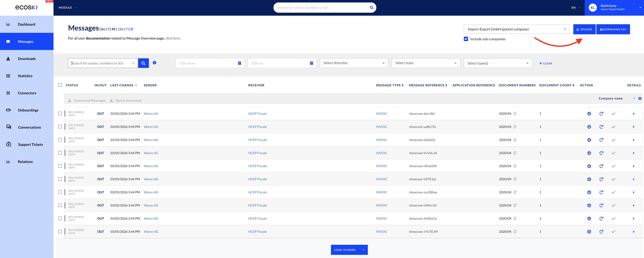Screen dimensions: 644x258
Task: Check the row for showcase-VvV6LuN
Action: click(x=60, y=153)
